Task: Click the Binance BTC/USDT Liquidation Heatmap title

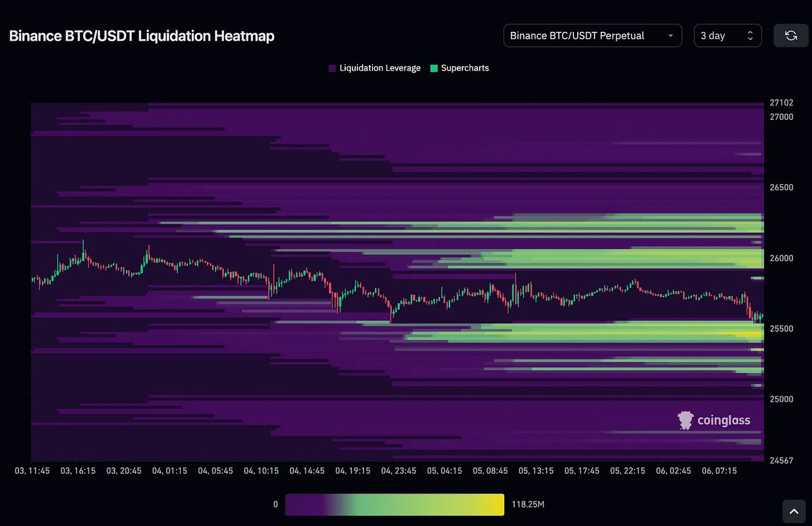Action: point(142,37)
